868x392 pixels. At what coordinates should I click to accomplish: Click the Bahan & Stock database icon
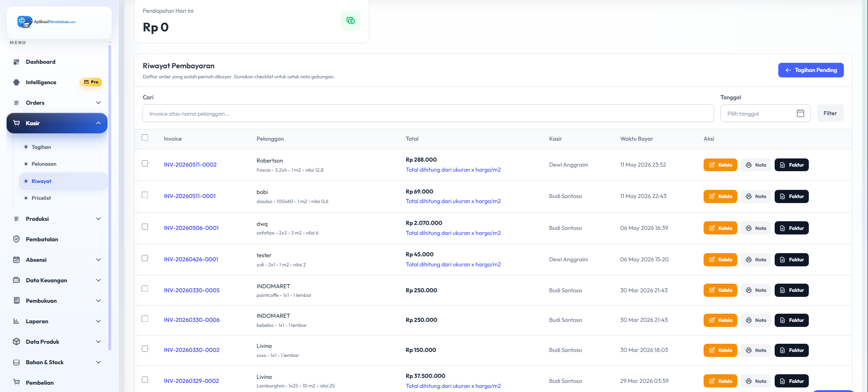pyautogui.click(x=16, y=362)
